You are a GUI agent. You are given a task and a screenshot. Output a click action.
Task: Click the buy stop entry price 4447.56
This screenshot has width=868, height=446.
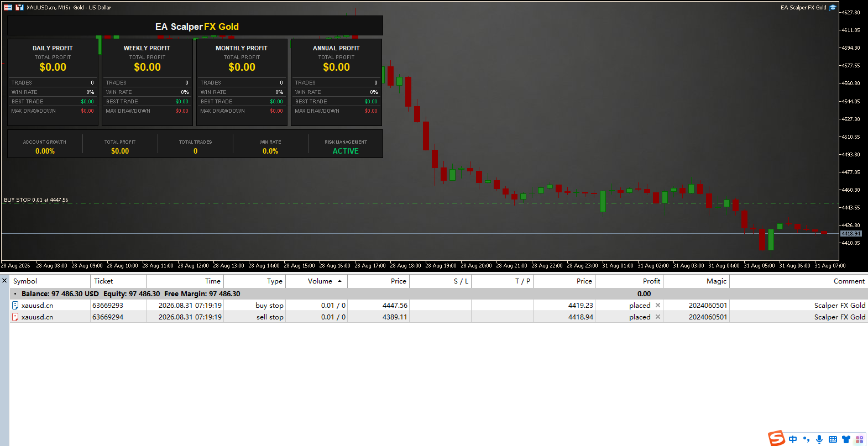coord(395,305)
